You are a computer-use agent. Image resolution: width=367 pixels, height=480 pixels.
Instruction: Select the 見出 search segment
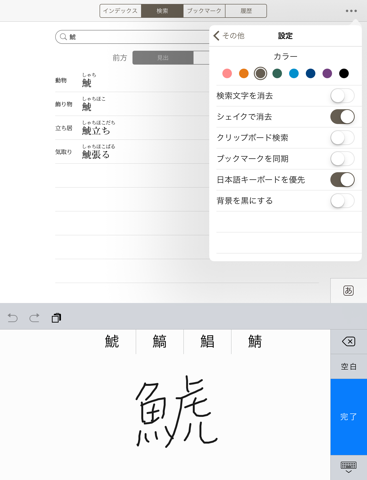click(x=163, y=58)
